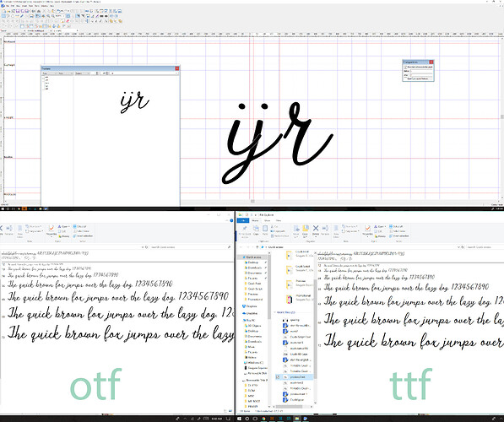Screen dimensions: 504x422
Task: Click the otf window search field
Action: pyautogui.click(x=190, y=247)
